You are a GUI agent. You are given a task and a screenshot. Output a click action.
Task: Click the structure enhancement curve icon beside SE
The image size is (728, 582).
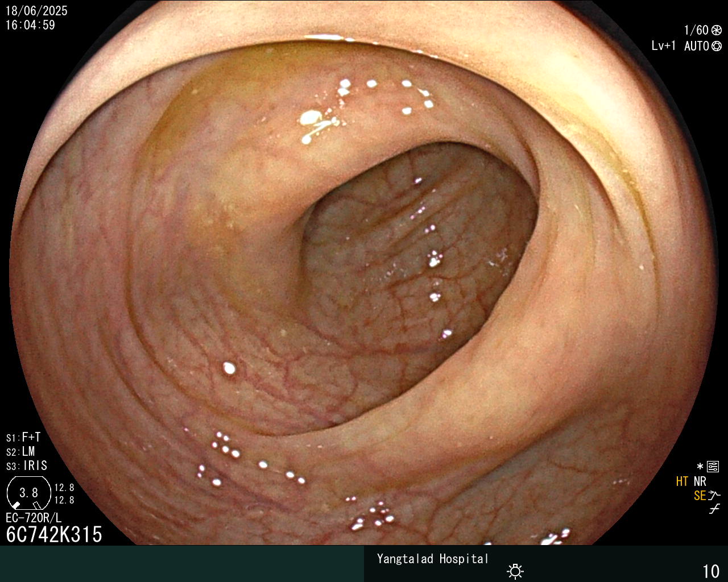714,496
